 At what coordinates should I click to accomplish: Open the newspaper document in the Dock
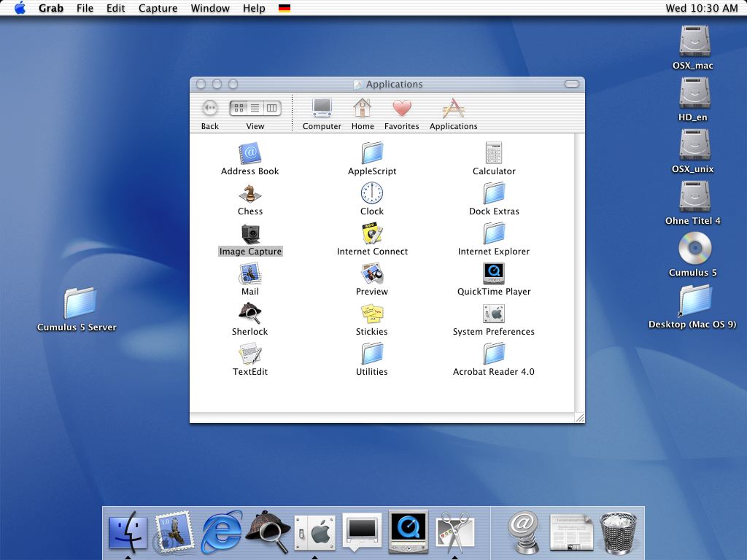point(570,533)
